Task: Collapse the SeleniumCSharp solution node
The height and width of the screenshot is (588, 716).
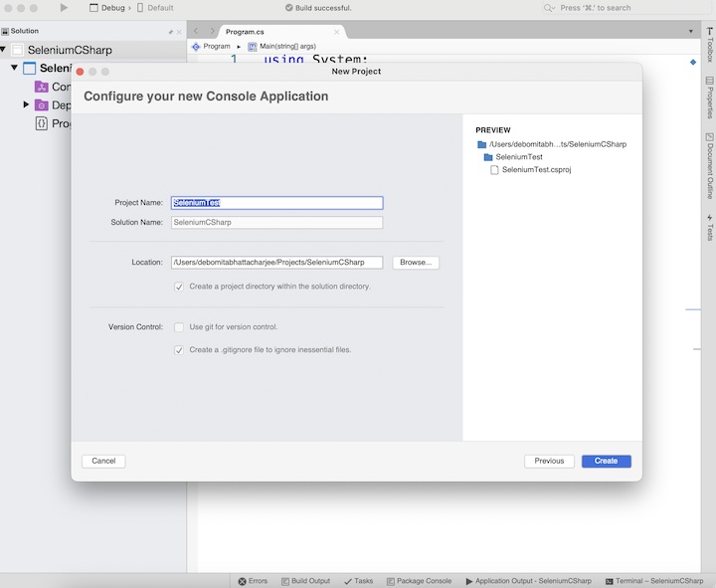Action: [x=3, y=49]
